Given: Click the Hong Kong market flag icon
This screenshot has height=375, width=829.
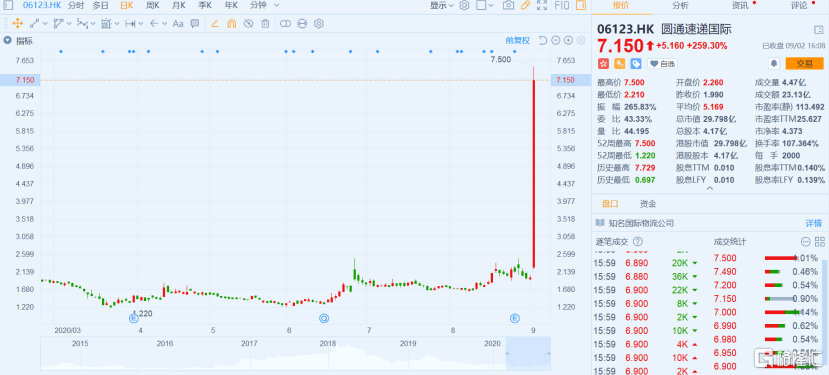Looking at the screenshot, I should coord(603,63).
